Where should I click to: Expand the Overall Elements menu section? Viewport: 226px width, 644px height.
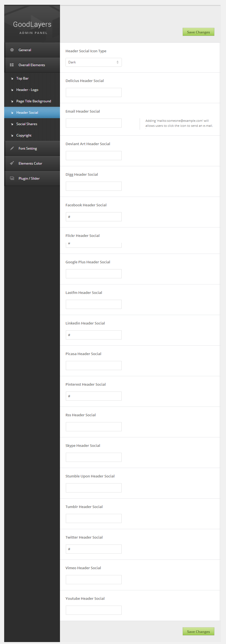pos(32,65)
